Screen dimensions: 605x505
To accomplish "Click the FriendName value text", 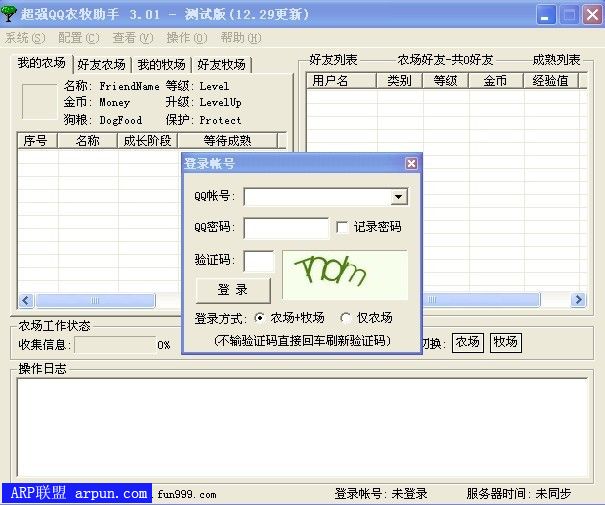I will point(129,86).
